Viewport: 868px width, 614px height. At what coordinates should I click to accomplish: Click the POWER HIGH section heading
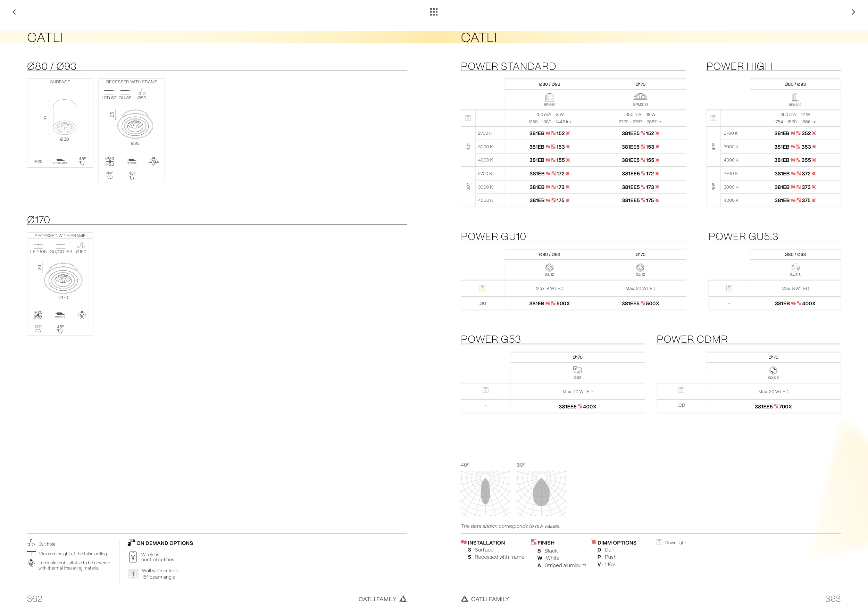tap(739, 66)
